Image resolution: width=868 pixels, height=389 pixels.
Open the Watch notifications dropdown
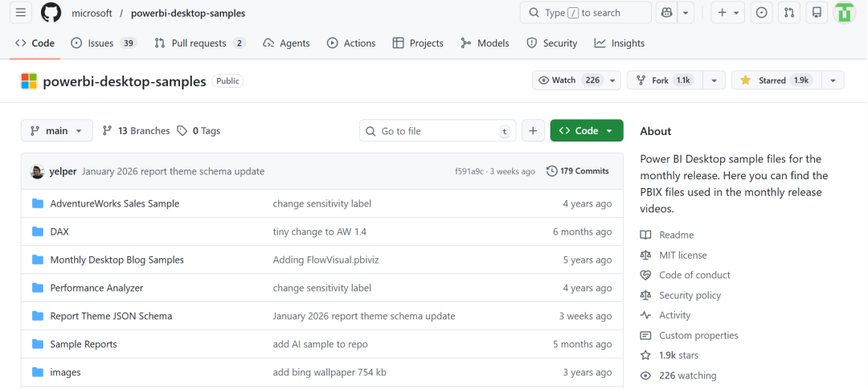click(576, 80)
